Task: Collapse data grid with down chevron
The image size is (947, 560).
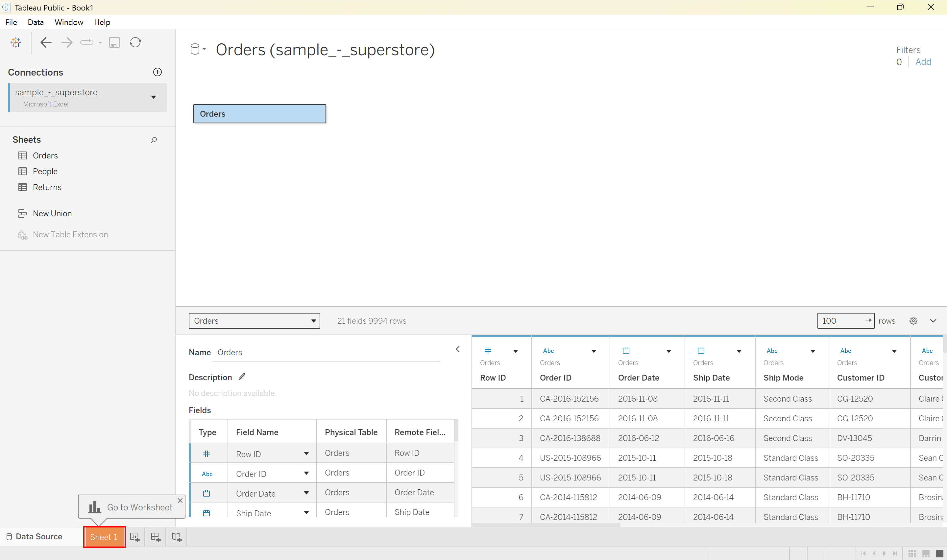Action: 934,321
